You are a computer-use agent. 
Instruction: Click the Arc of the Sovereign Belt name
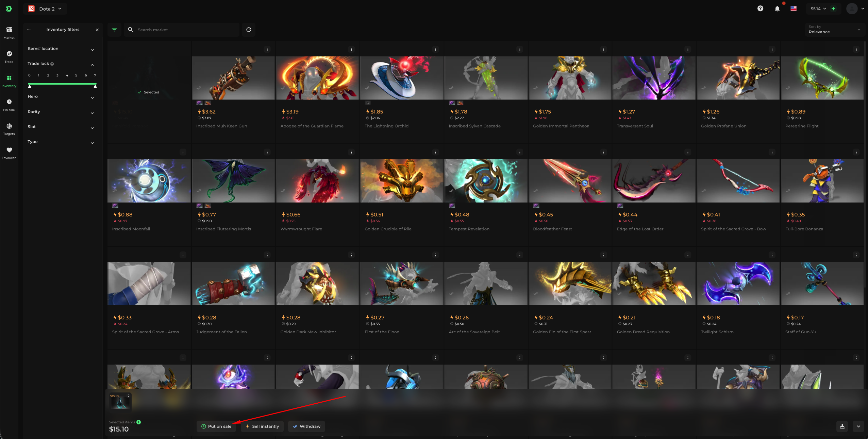(x=474, y=332)
